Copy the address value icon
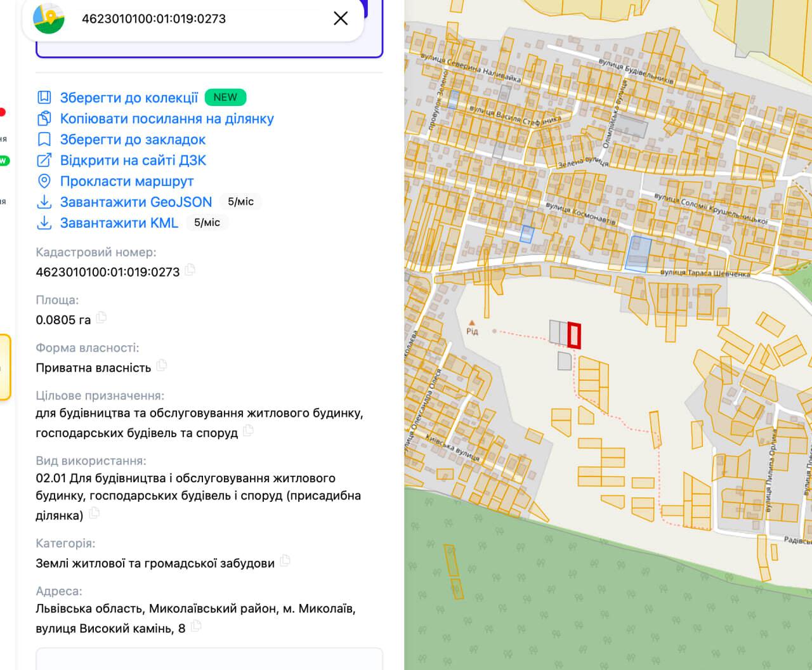The width and height of the screenshot is (812, 670). [196, 626]
